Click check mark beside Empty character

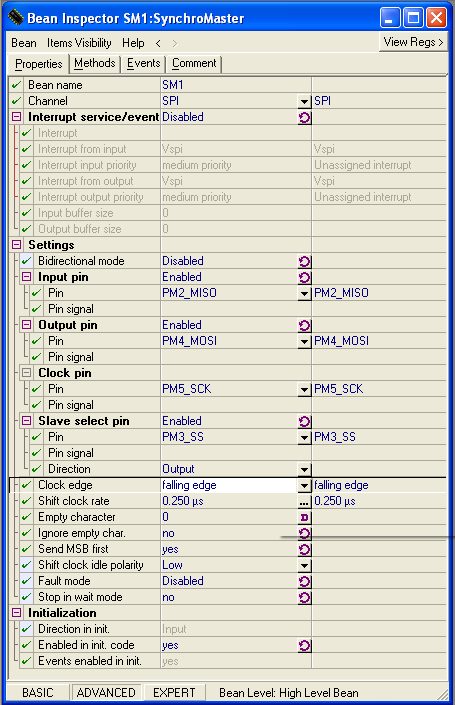(x=27, y=517)
